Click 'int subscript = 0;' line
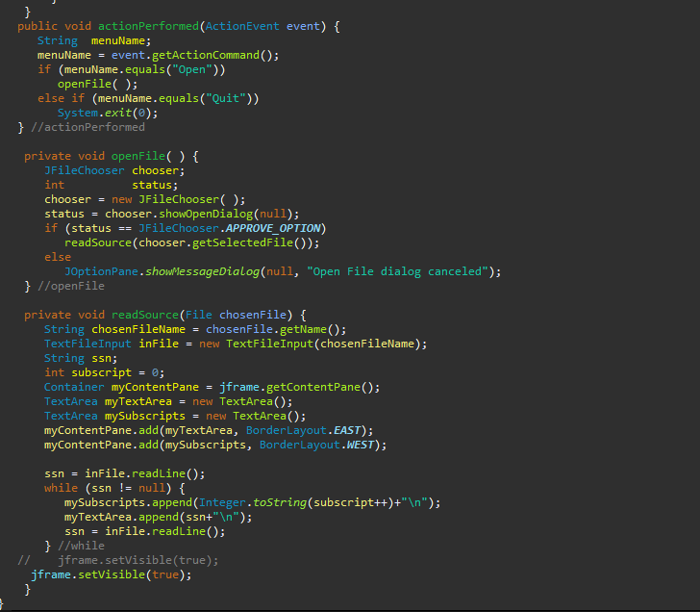 pyautogui.click(x=104, y=372)
